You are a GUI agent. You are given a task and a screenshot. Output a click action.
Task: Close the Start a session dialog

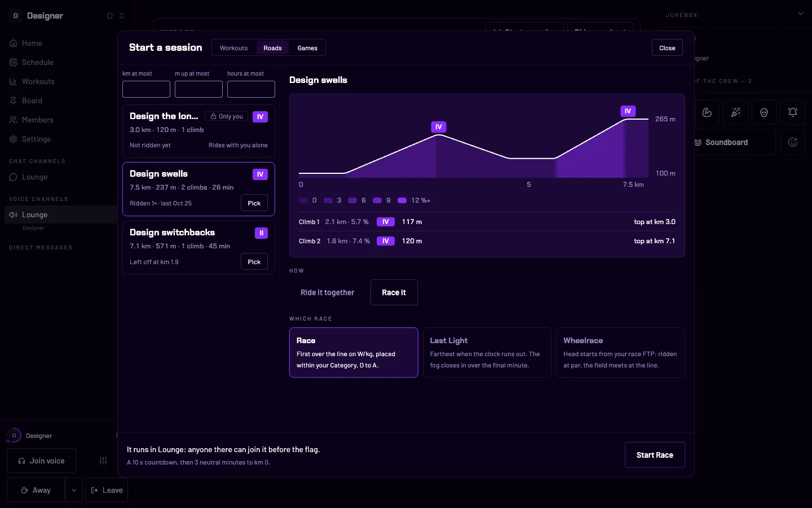667,48
